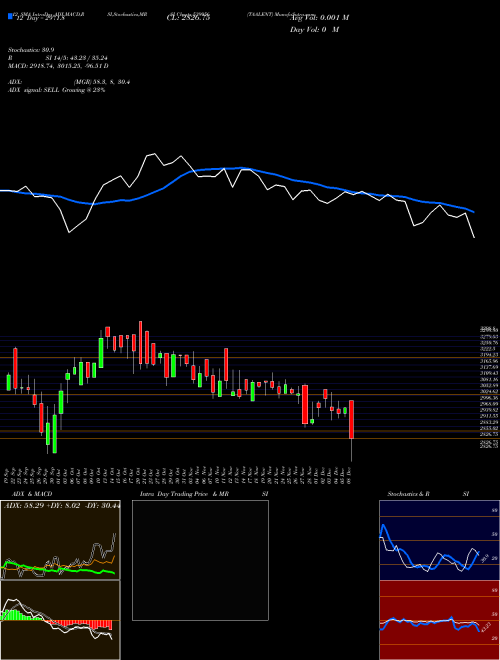Screen dimensions: 500x660
Task: Click the blue 12 Day SMA legend square
Action: [10, 17]
